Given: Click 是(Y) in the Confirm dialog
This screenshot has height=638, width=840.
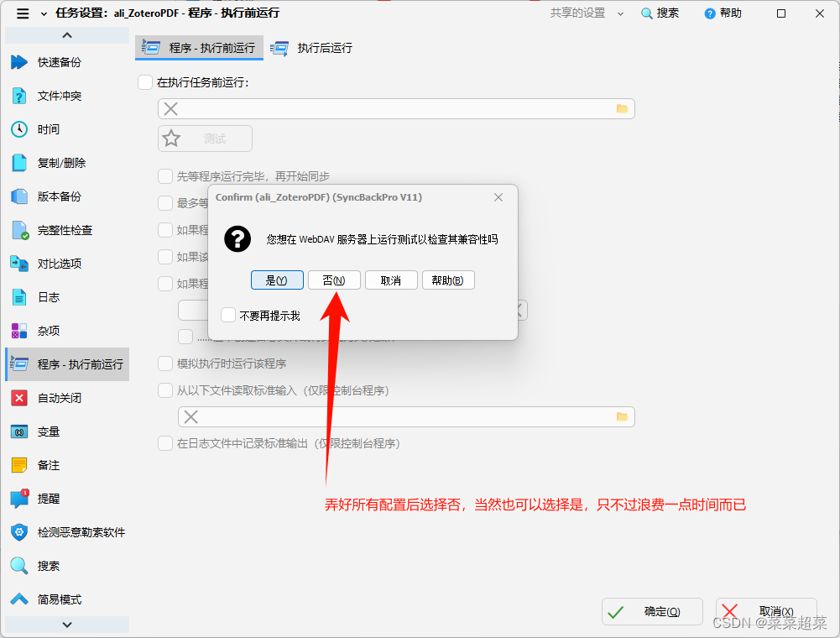Looking at the screenshot, I should 277,280.
